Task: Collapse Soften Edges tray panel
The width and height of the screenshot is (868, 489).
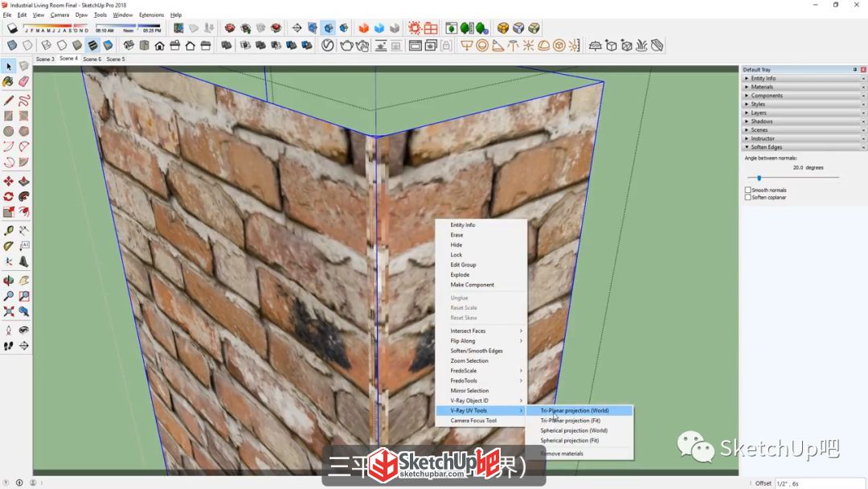Action: [x=804, y=146]
